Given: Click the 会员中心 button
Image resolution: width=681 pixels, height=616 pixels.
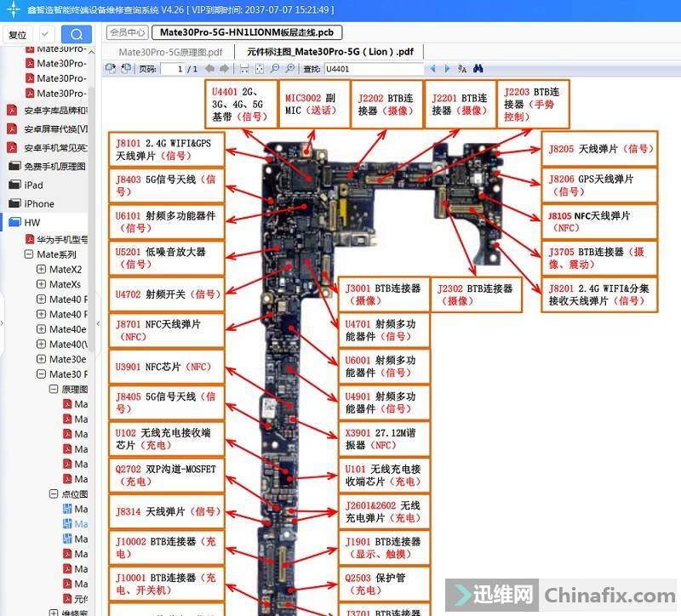Looking at the screenshot, I should 127,32.
